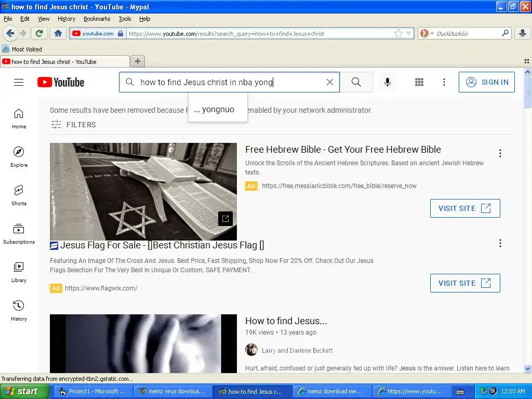Open the browser home page icon

(58, 33)
